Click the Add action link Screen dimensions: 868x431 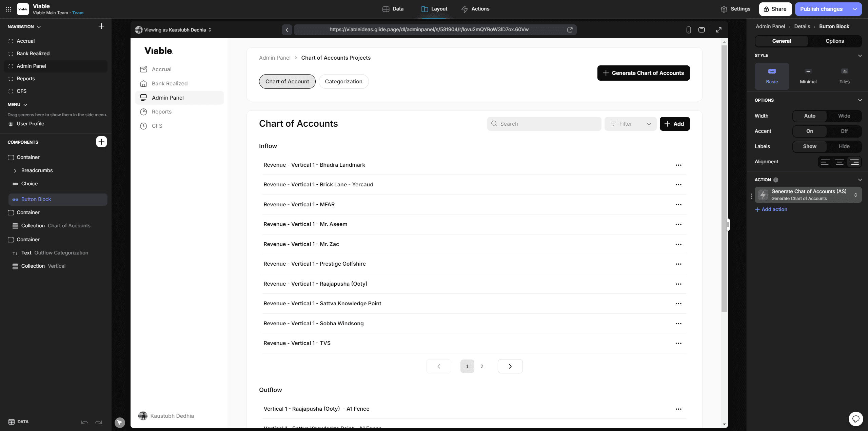click(x=771, y=210)
